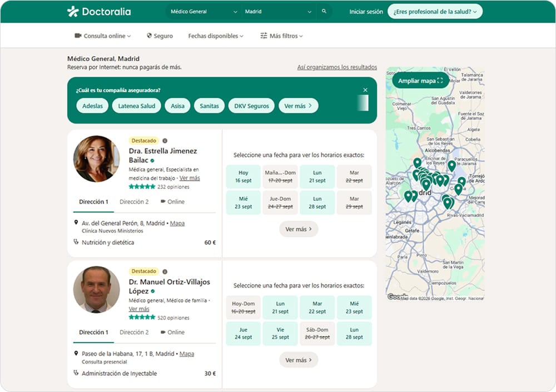The image size is (556, 392).
Task: Open Consulta online filter dropdown
Action: [x=103, y=36]
